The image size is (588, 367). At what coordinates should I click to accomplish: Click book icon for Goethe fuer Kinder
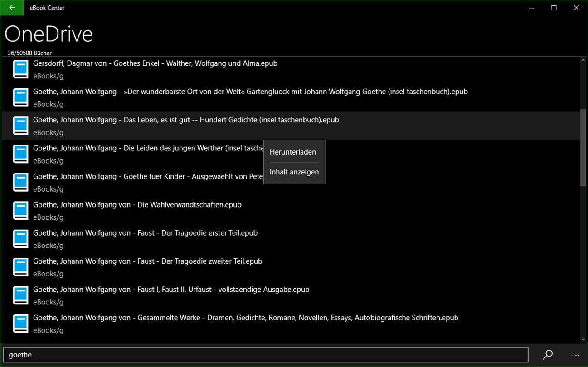coord(20,182)
